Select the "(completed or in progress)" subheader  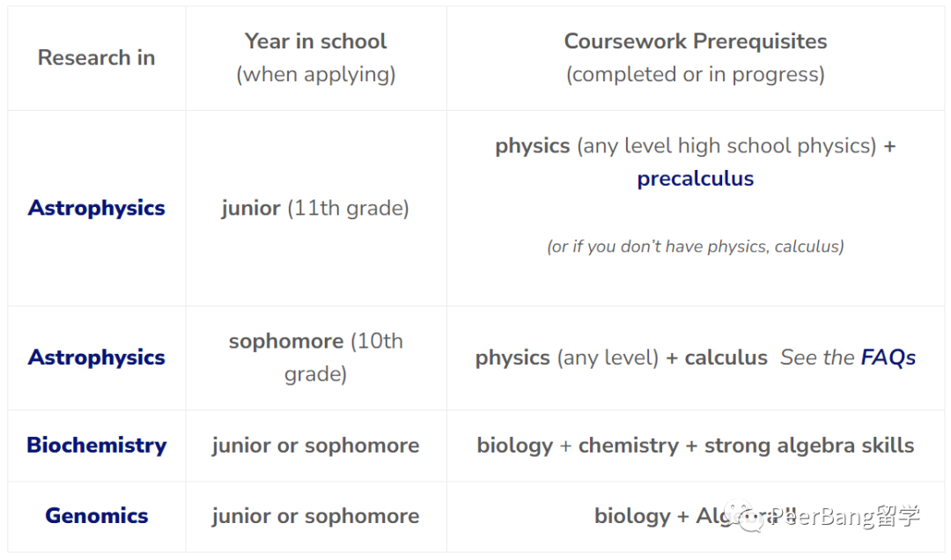coord(695,74)
